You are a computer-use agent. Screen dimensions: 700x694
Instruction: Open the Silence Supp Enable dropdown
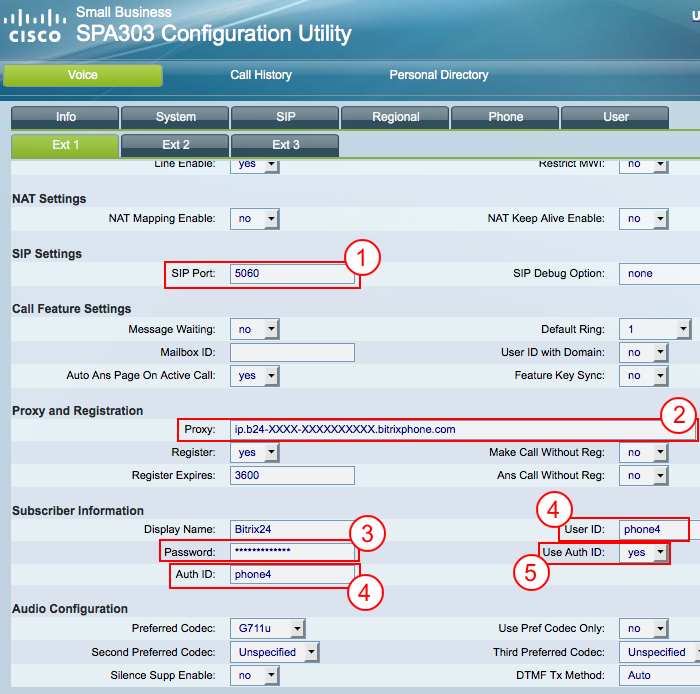[255, 676]
